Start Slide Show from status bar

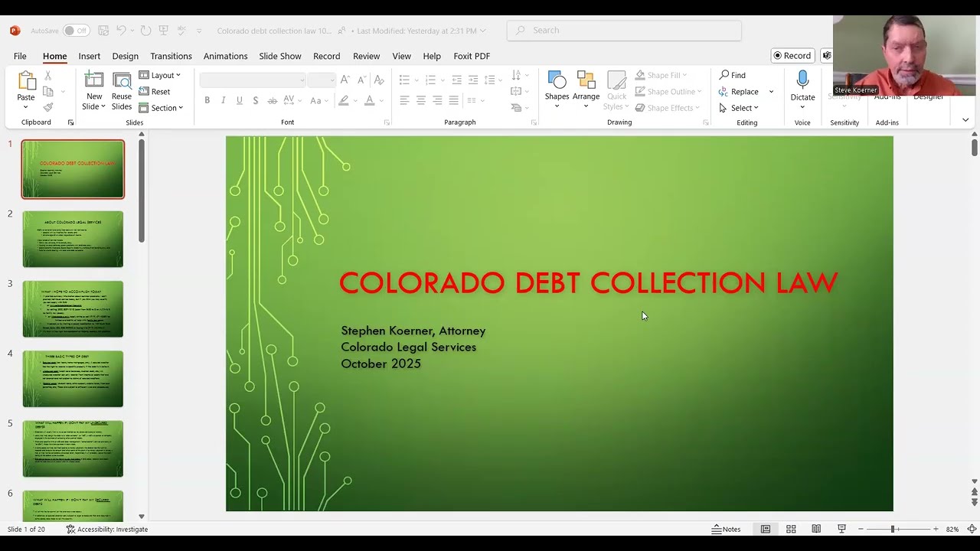(841, 529)
